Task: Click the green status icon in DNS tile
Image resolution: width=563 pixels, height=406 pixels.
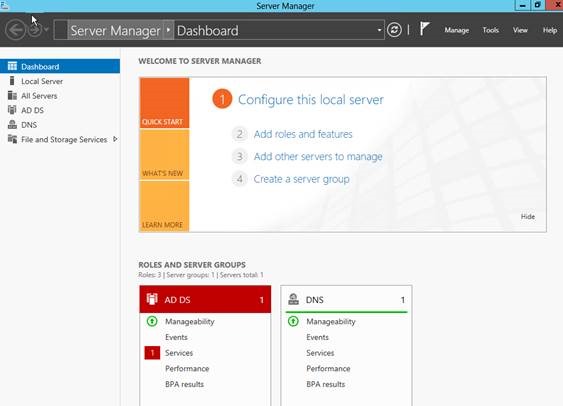Action: tap(293, 321)
